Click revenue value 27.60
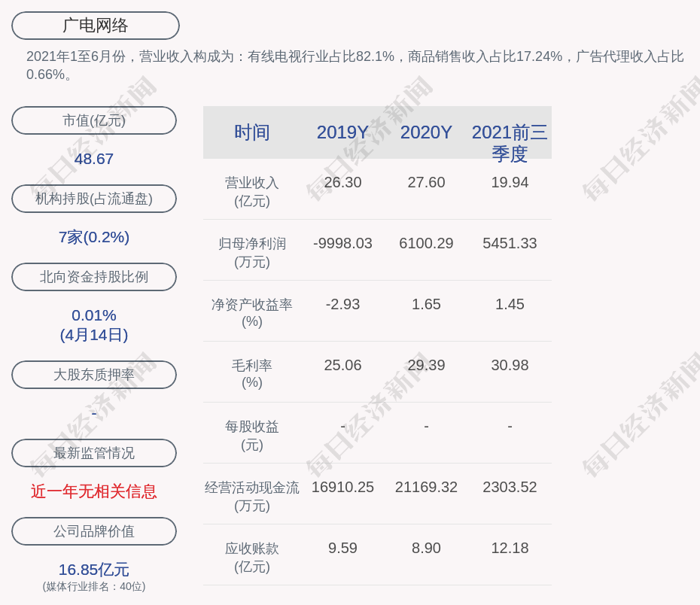Image resolution: width=700 pixels, height=605 pixels. point(426,183)
